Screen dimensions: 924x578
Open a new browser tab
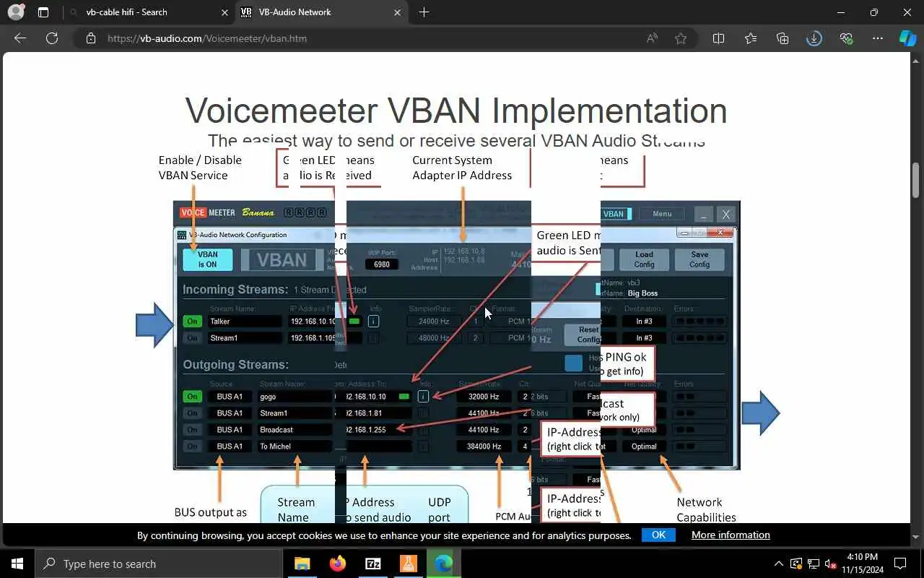tap(424, 12)
